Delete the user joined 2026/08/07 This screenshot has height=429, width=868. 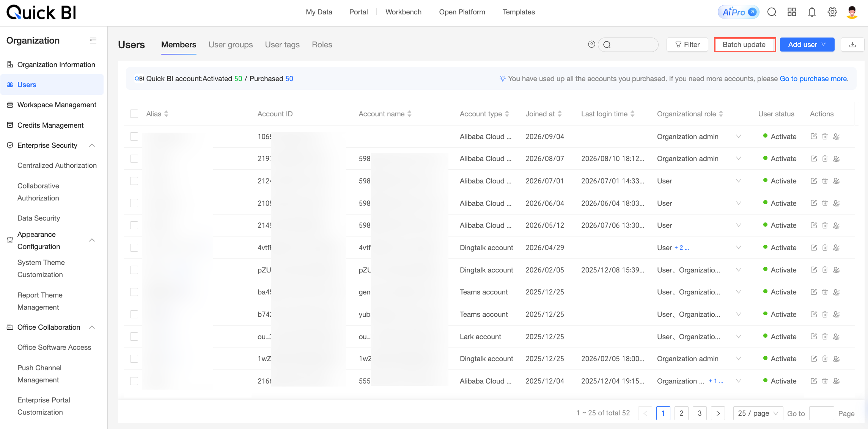tap(825, 158)
